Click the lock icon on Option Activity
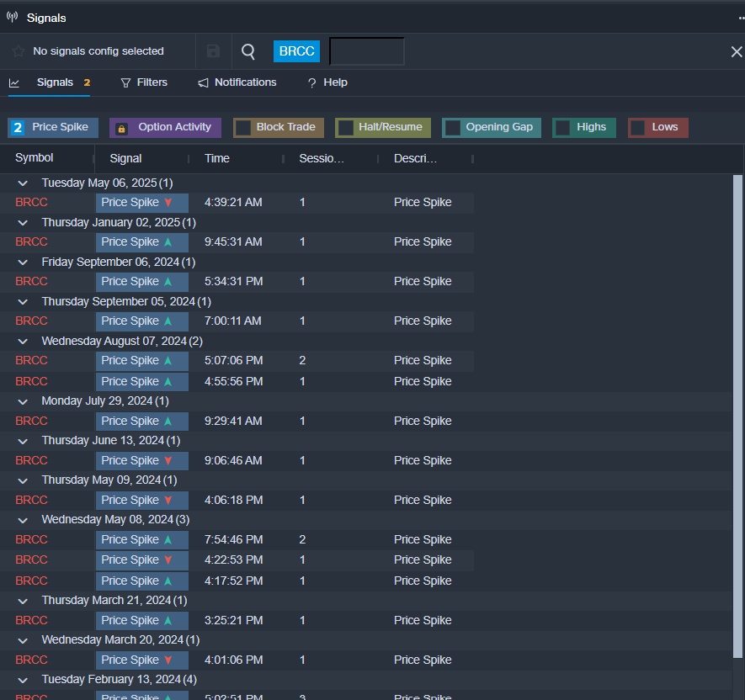Image resolution: width=745 pixels, height=700 pixels. point(121,128)
